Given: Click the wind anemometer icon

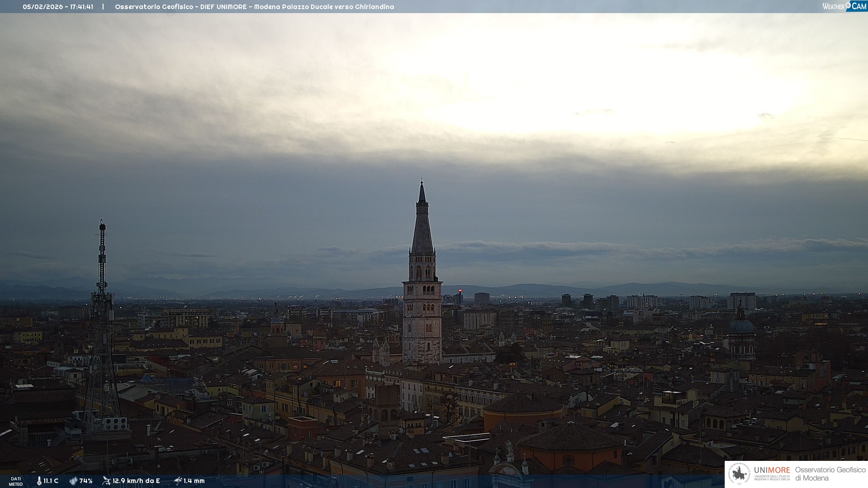Looking at the screenshot, I should [106, 481].
